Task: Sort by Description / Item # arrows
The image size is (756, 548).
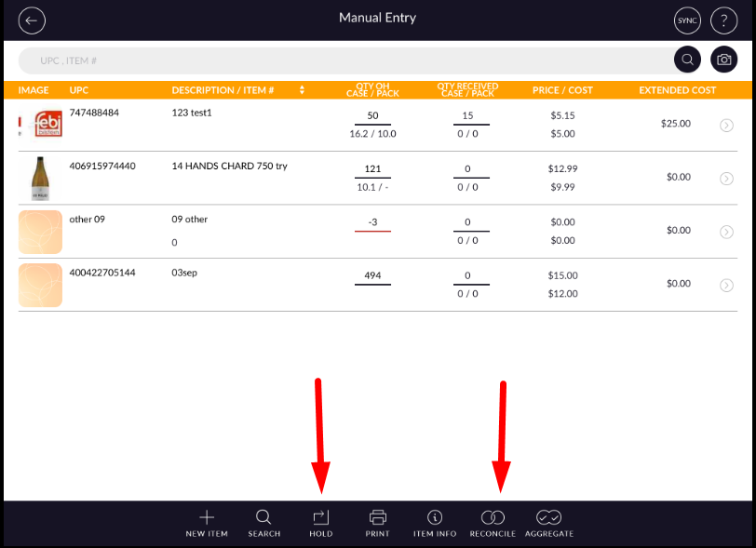Action: pyautogui.click(x=302, y=90)
